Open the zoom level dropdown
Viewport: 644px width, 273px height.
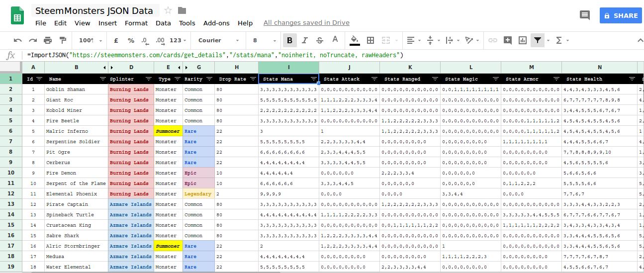[90, 40]
